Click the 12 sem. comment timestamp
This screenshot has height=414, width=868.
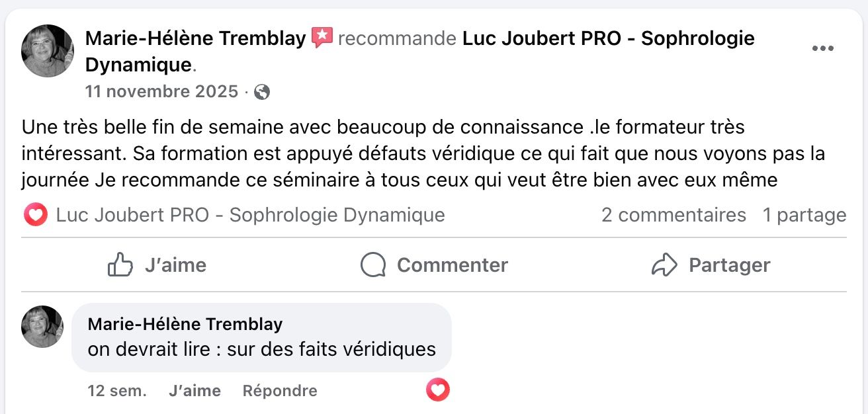117,391
